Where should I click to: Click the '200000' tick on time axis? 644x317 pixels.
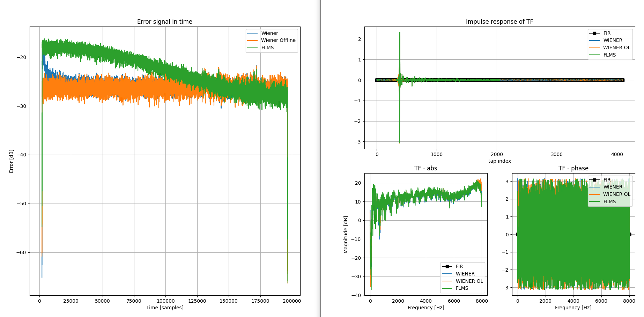pos(292,301)
